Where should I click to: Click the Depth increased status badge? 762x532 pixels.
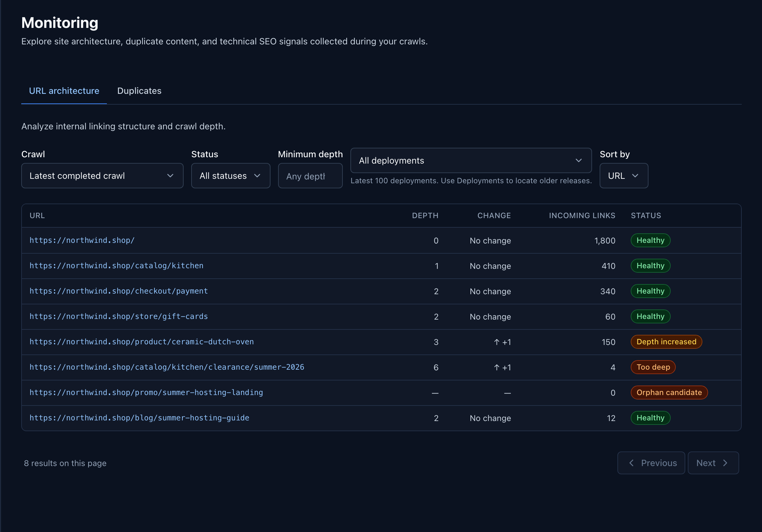[x=666, y=342]
